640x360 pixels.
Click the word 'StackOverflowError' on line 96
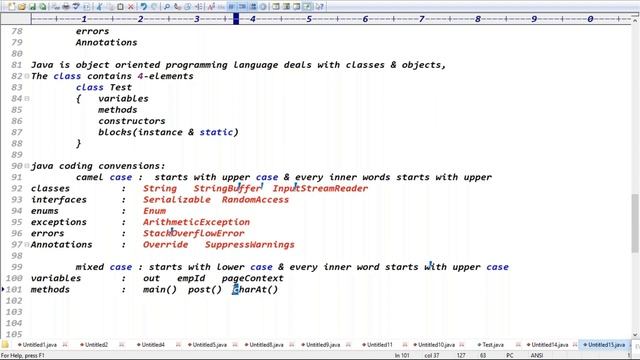tap(193, 233)
